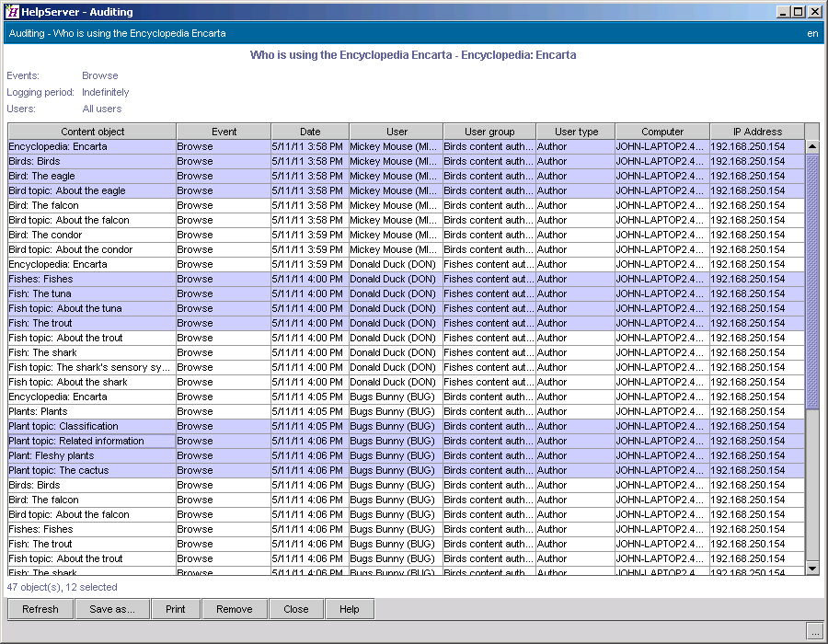This screenshot has width=828, height=644.
Task: Open Help for the auditing window
Action: pos(349,609)
